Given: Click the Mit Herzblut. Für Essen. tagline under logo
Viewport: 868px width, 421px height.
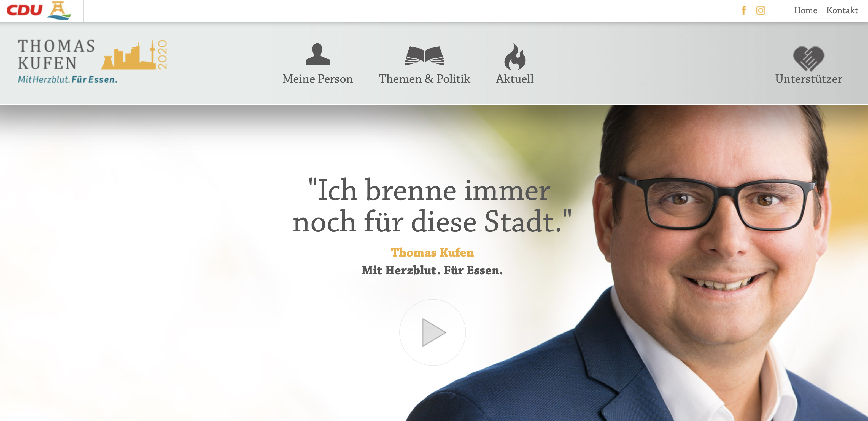Looking at the screenshot, I should (x=68, y=80).
